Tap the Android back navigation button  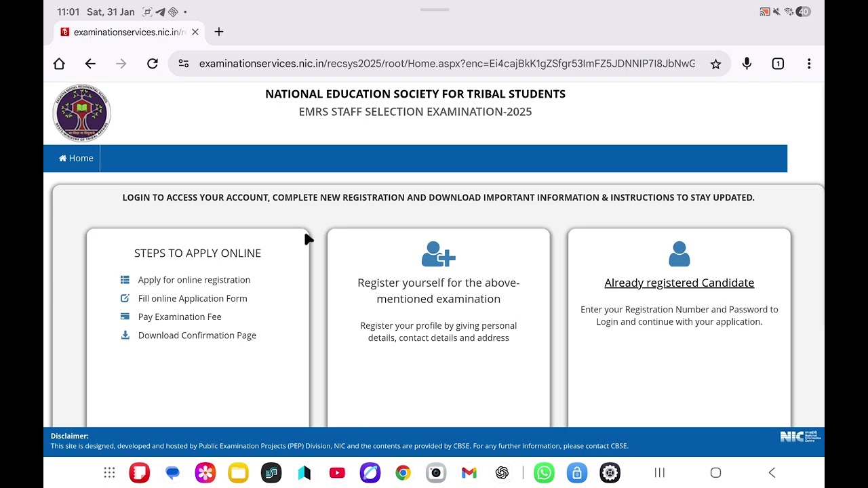(772, 473)
